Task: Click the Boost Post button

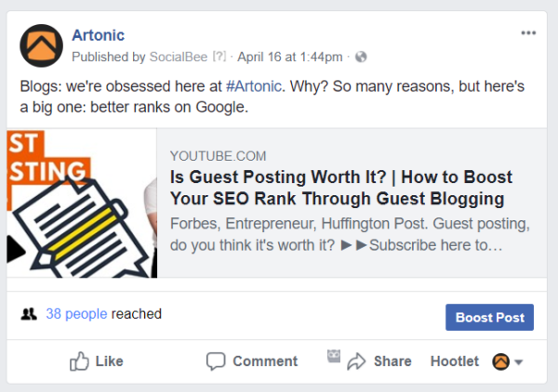Action: [489, 317]
